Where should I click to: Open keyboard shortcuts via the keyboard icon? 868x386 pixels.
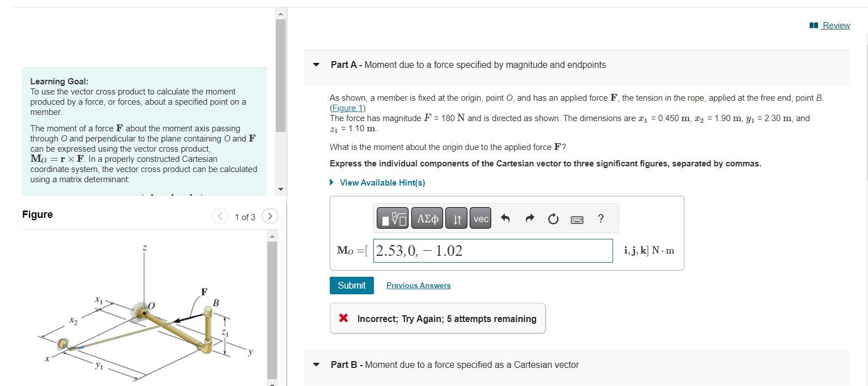click(577, 219)
